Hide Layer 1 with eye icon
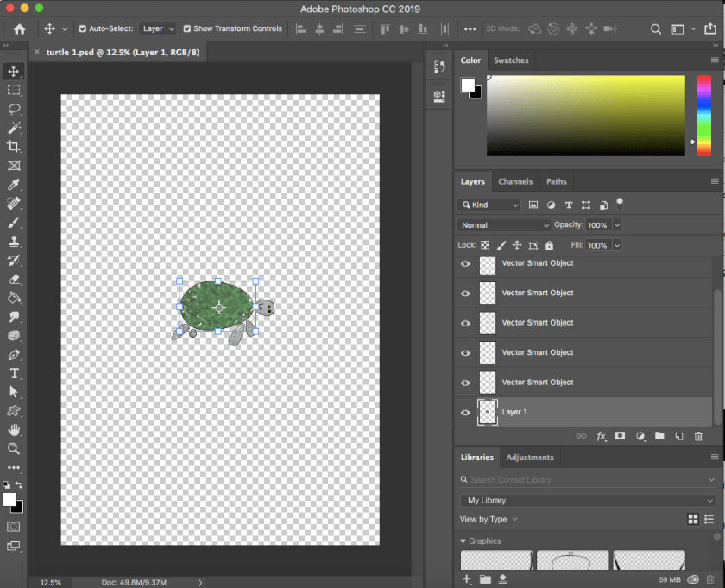Image resolution: width=725 pixels, height=588 pixels. click(466, 412)
